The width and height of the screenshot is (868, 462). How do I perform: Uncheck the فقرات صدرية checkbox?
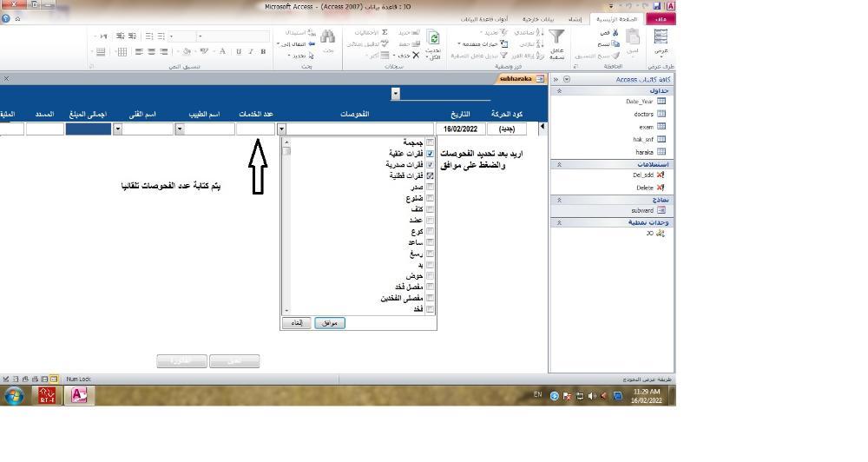[431, 164]
